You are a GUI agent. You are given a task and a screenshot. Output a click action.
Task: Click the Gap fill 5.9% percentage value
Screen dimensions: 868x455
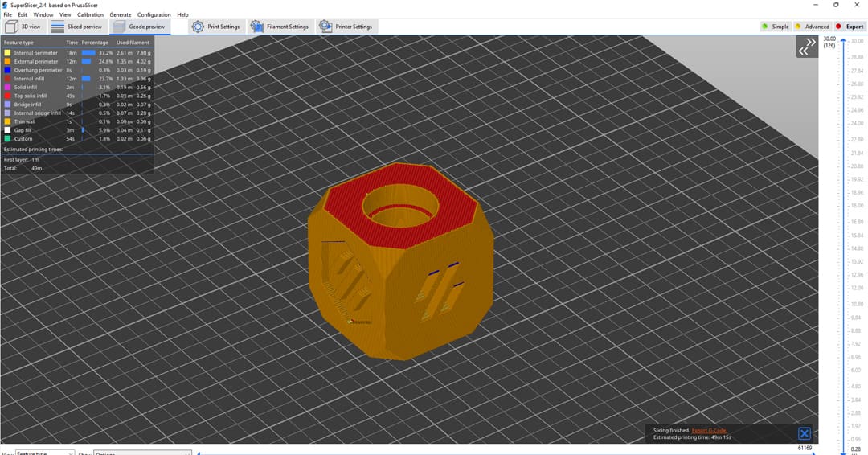(104, 130)
